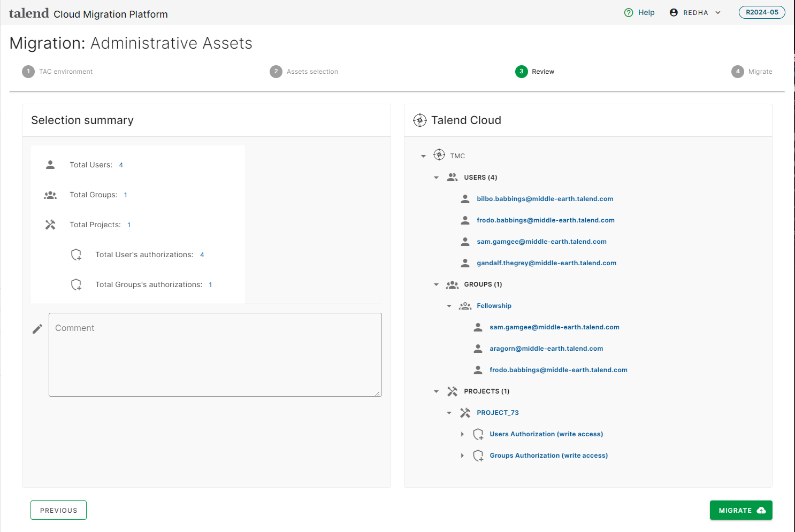This screenshot has width=795, height=532.
Task: Click user icon beside sam.gamgee under USERS
Action: (x=465, y=242)
